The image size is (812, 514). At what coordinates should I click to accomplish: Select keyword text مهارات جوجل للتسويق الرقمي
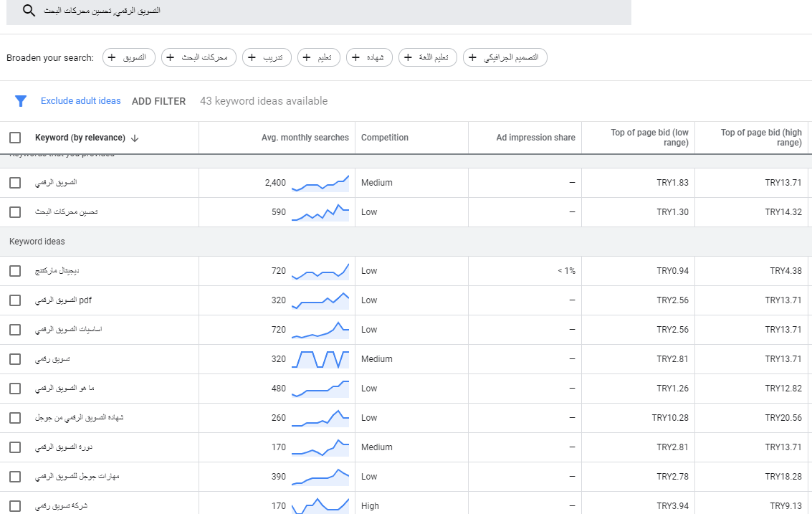77,476
